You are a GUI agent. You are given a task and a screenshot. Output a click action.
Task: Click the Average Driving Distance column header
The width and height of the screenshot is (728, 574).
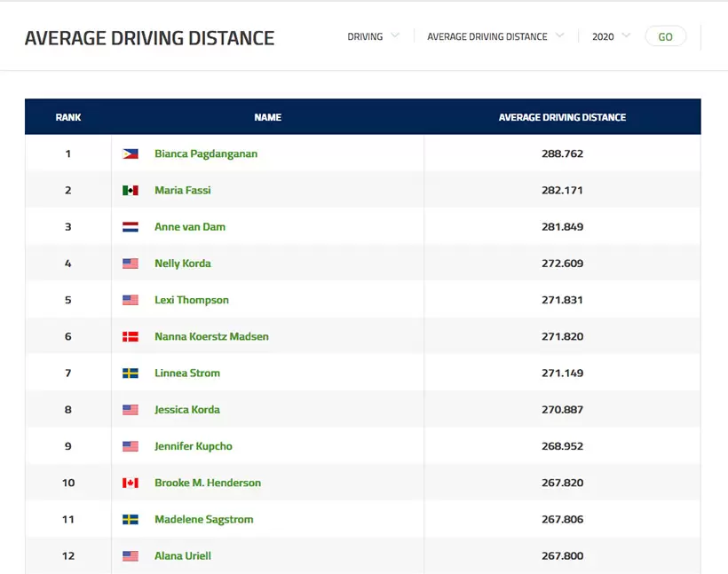562,117
